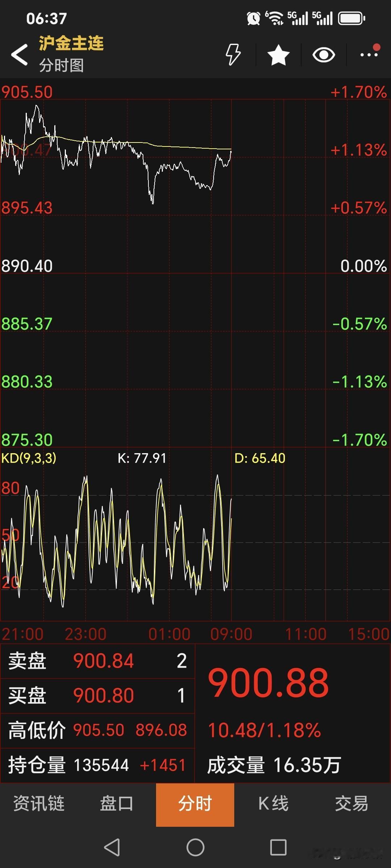
Task: Tap the 0.00% axis label
Action: pos(364,266)
